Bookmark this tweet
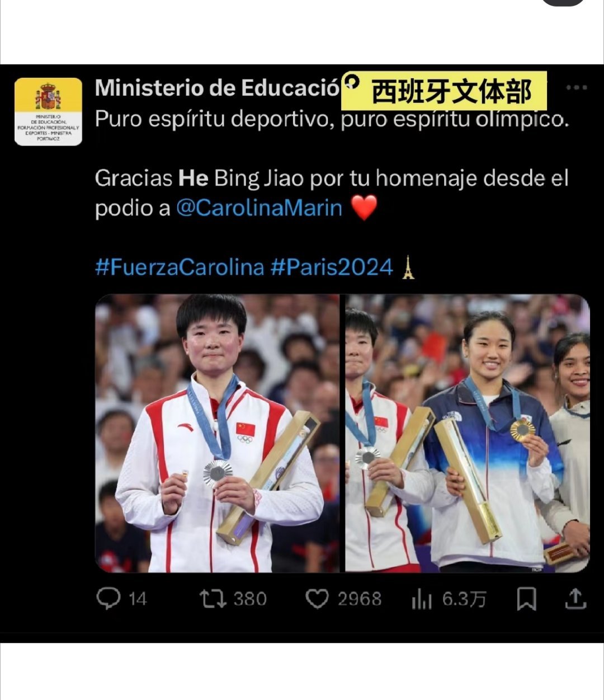 tap(526, 599)
